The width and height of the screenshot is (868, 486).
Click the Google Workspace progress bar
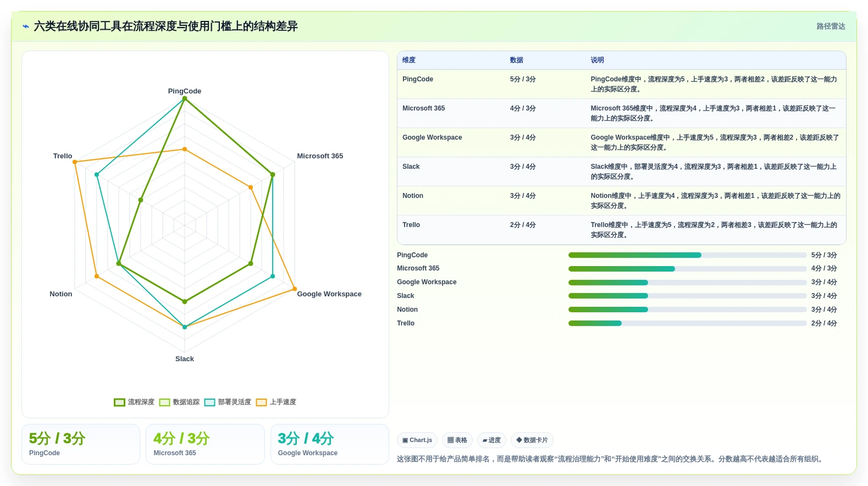pyautogui.click(x=688, y=283)
